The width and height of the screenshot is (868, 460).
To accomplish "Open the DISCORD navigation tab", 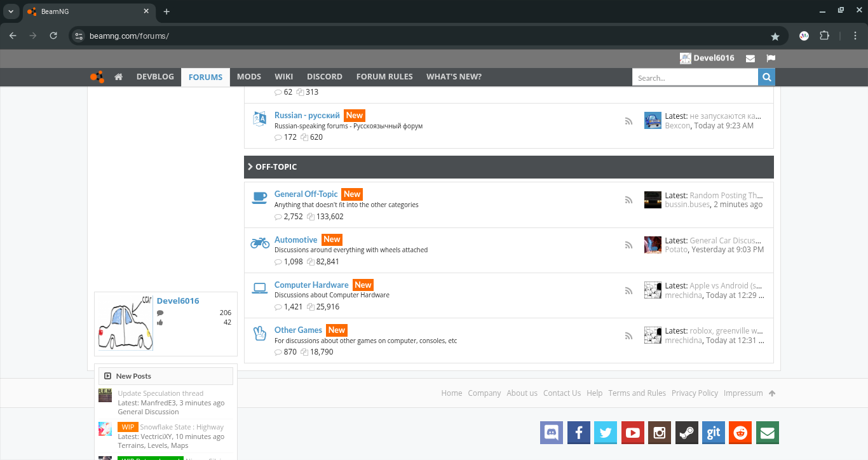I will tap(325, 77).
